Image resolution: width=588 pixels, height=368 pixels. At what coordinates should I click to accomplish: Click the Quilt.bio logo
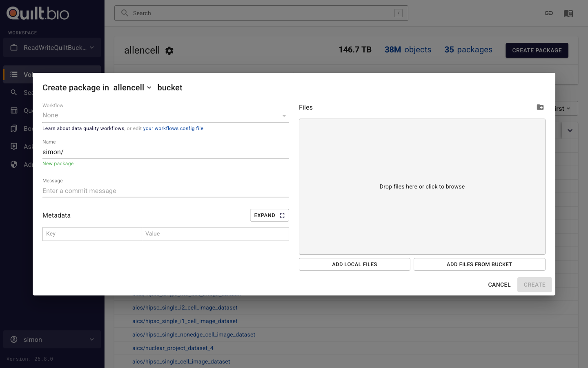coord(38,13)
